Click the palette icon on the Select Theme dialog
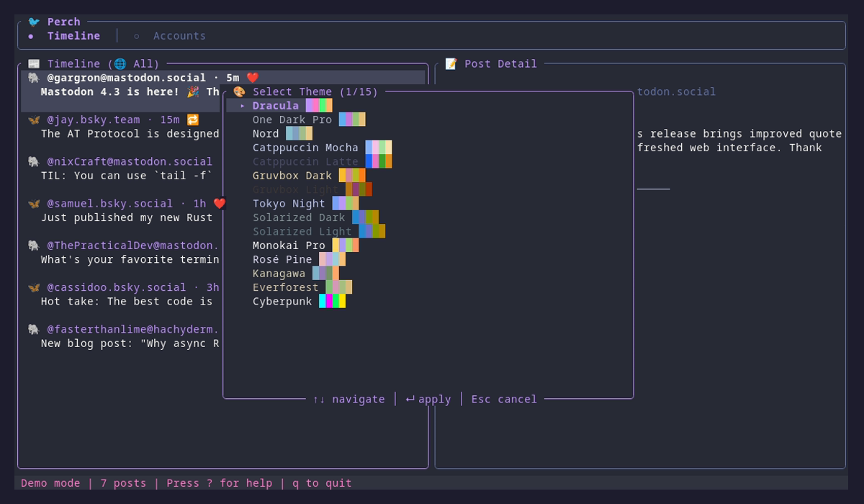Screen dimensions: 864x504 point(239,91)
